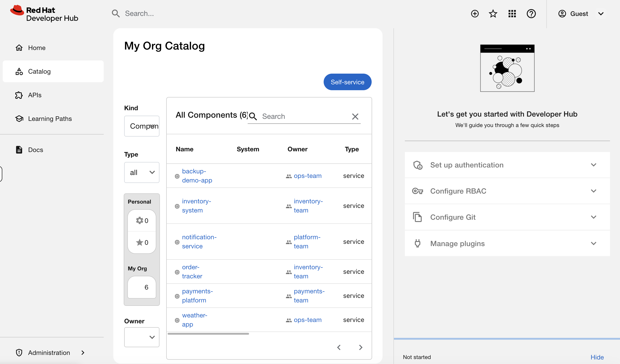Select the Owned filter showing gear 0
Screen dimensions: 620x364
pyautogui.click(x=142, y=220)
